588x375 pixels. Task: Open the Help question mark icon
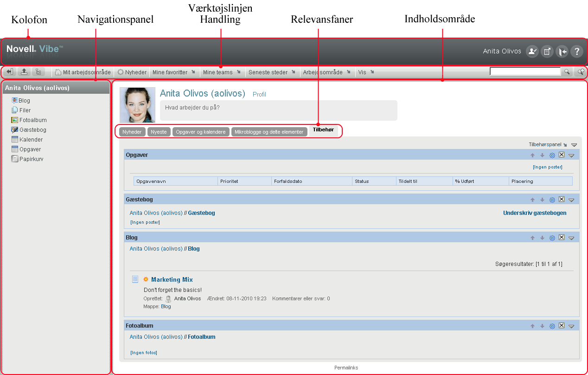(x=576, y=52)
